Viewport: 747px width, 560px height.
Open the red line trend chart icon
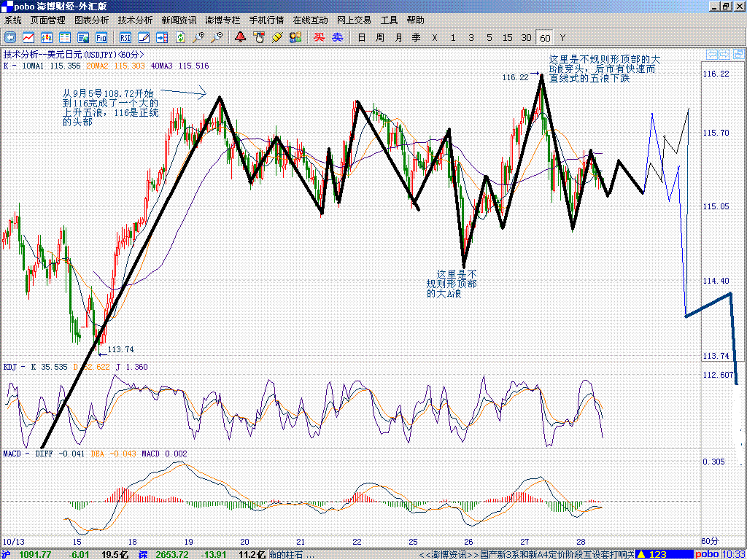click(x=28, y=37)
